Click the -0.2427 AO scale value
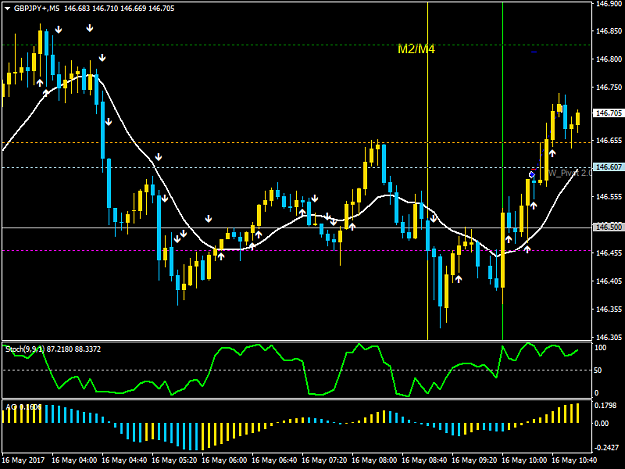The image size is (625, 469). [607, 448]
